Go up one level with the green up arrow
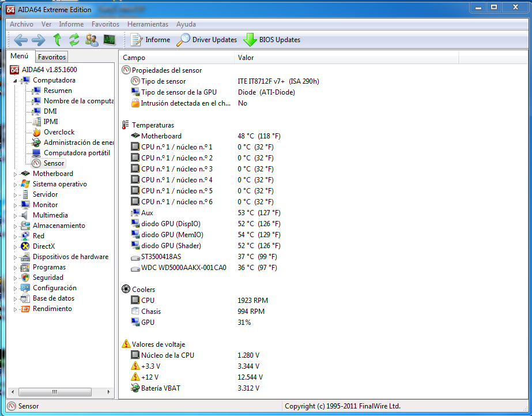This screenshot has width=532, height=416. [57, 40]
